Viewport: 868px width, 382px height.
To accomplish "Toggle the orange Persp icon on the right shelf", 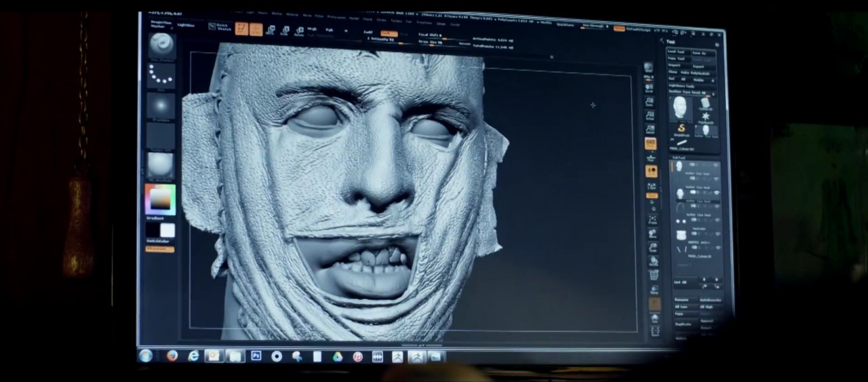I will click(650, 144).
